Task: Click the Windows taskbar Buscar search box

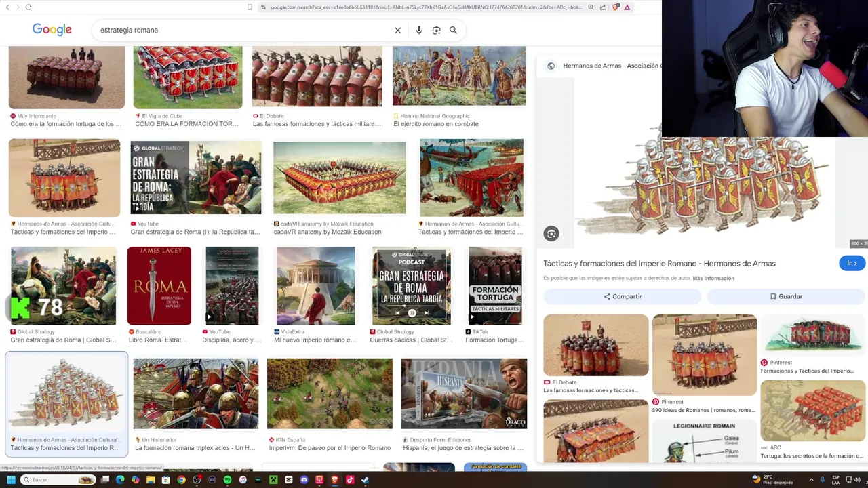Action: [x=58, y=480]
